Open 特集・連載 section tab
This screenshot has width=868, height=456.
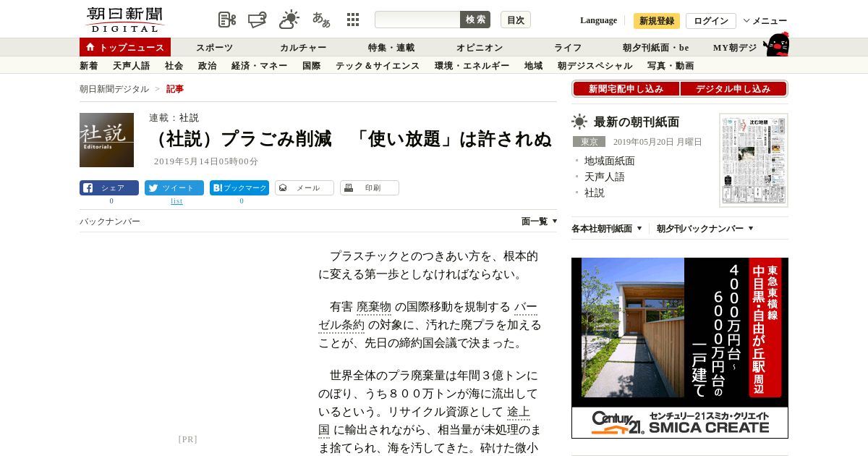pos(391,48)
